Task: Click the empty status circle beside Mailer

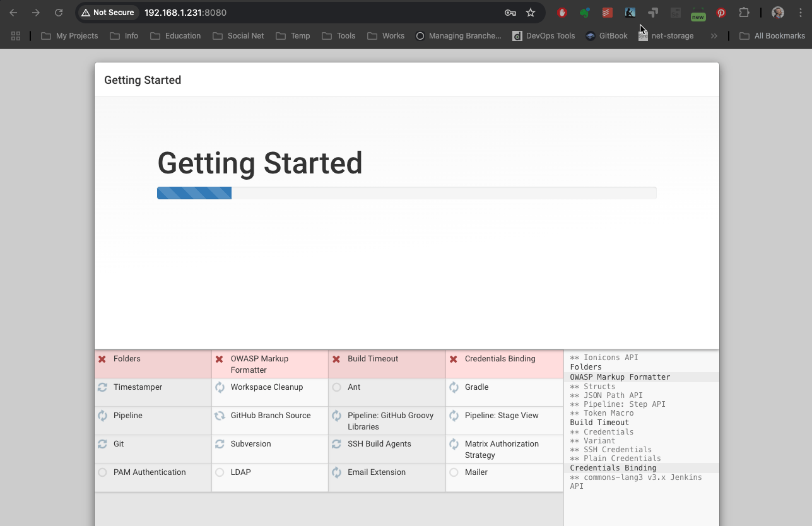Action: (454, 472)
